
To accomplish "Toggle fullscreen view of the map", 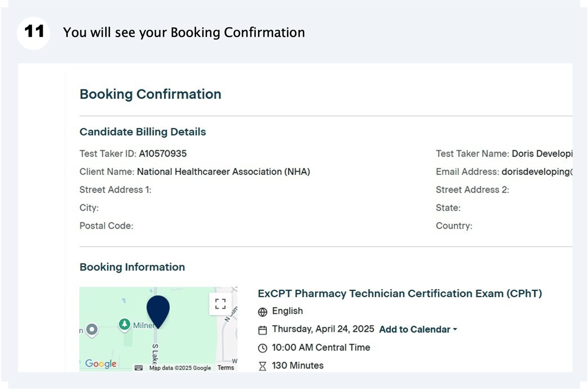I will [220, 304].
